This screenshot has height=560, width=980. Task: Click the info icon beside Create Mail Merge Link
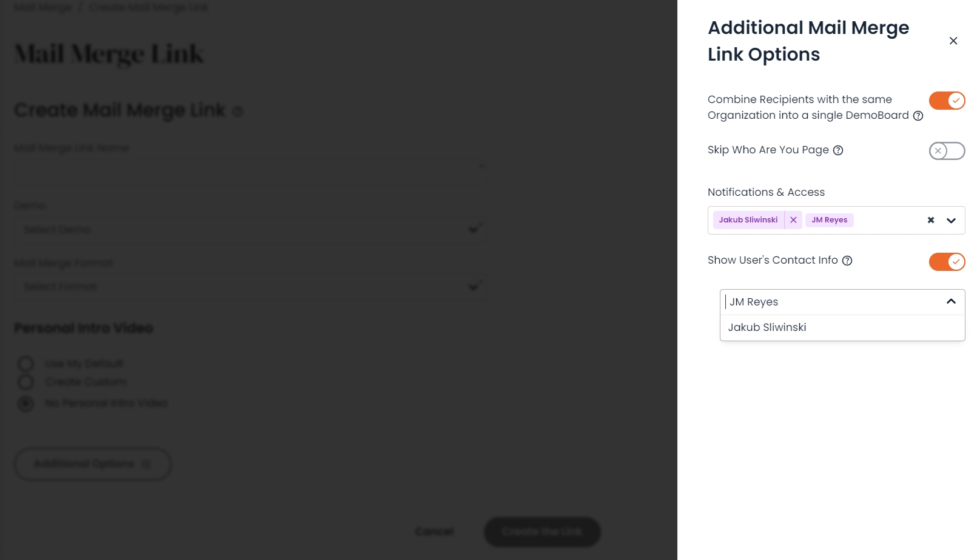(238, 111)
